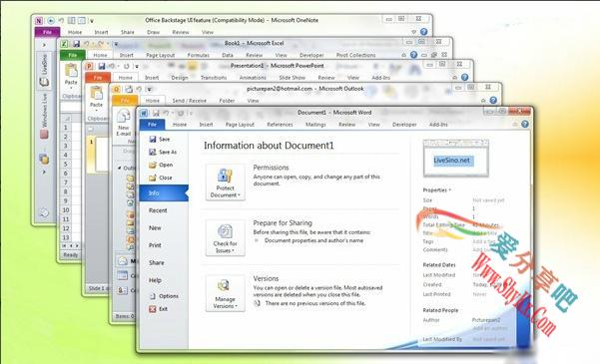Open the Help section in Word backstage

[x=155, y=280]
